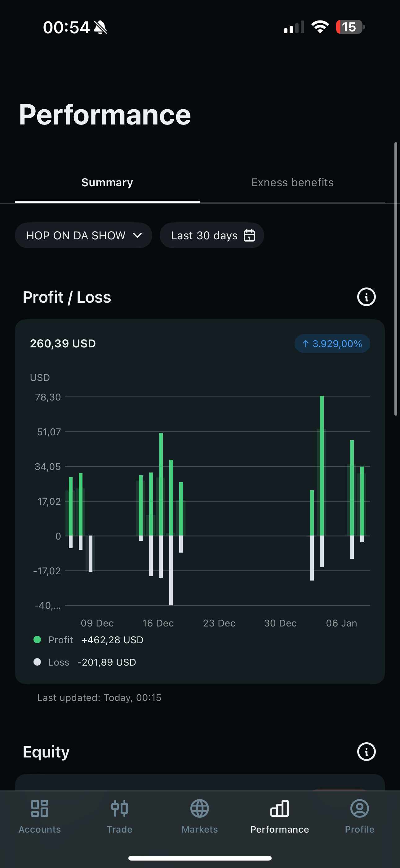The height and width of the screenshot is (868, 400).
Task: Tap the Performance bar chart icon
Action: point(279,808)
